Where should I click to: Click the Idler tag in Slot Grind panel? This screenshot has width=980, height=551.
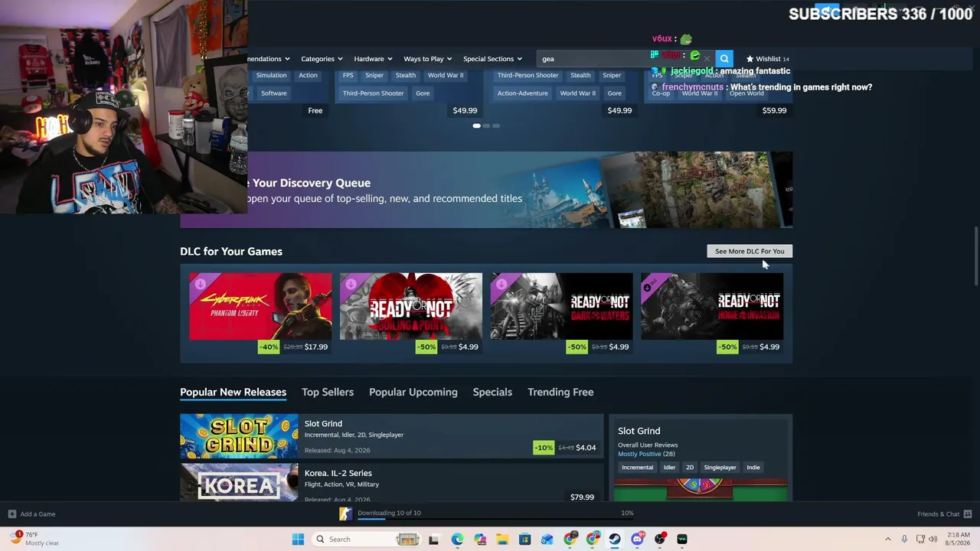669,468
